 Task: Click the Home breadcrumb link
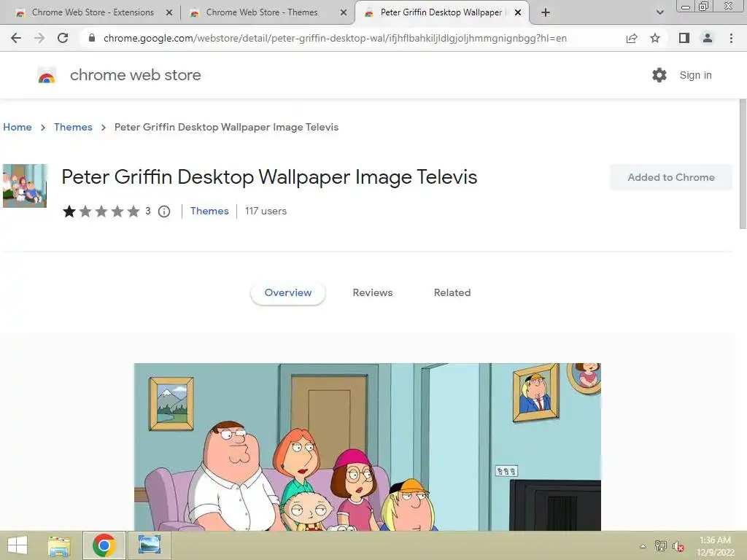[18, 127]
